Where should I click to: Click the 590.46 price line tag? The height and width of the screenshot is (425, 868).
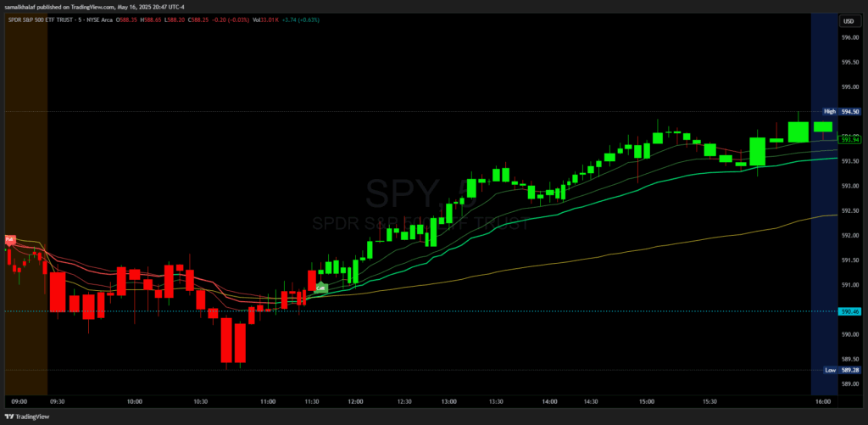coord(849,311)
